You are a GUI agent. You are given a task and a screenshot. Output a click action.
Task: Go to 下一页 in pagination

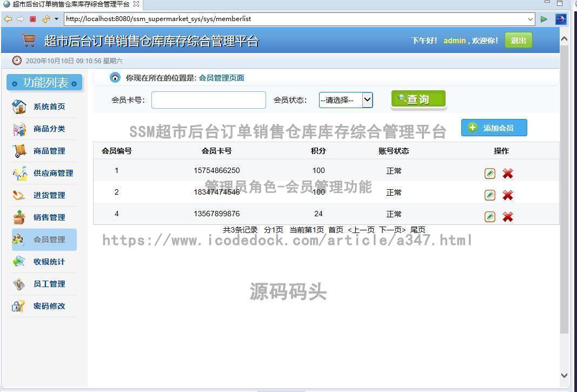392,229
